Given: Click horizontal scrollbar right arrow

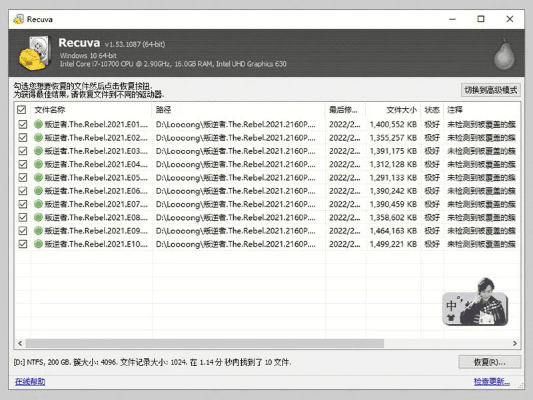Looking at the screenshot, I should 515,343.
